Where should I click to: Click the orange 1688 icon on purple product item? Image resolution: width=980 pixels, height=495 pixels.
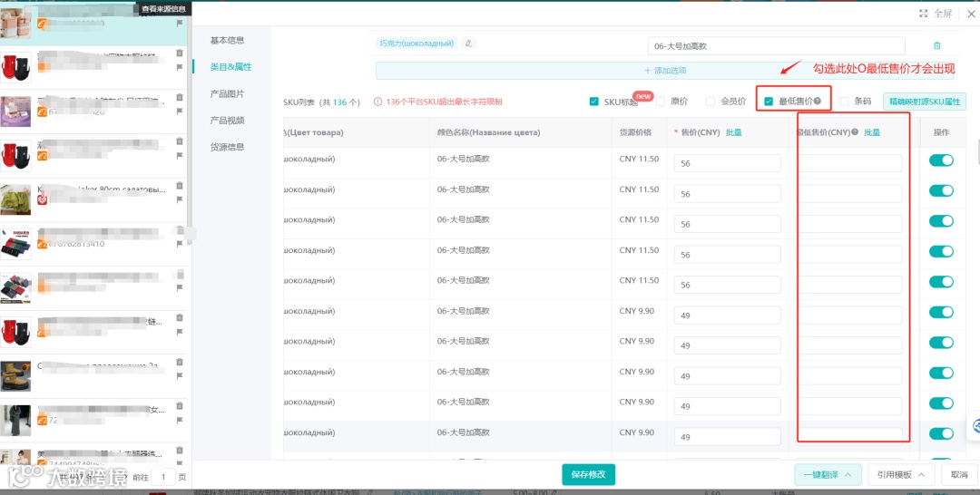[43, 112]
